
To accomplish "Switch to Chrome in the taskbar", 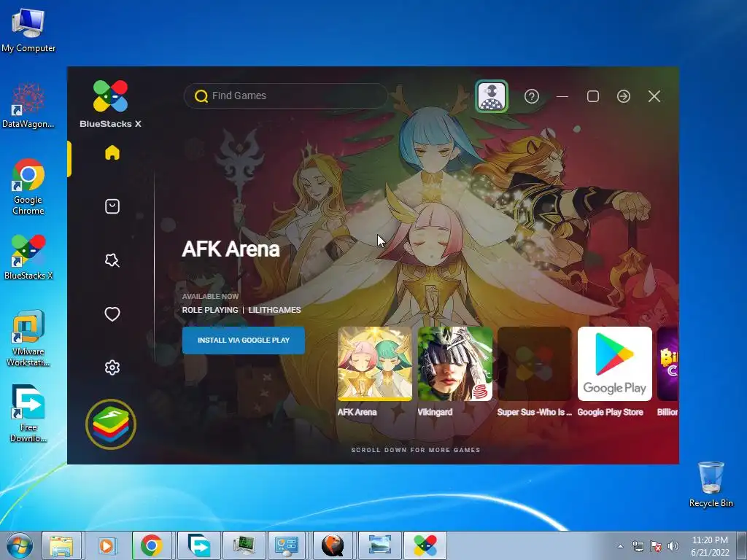I will click(152, 545).
